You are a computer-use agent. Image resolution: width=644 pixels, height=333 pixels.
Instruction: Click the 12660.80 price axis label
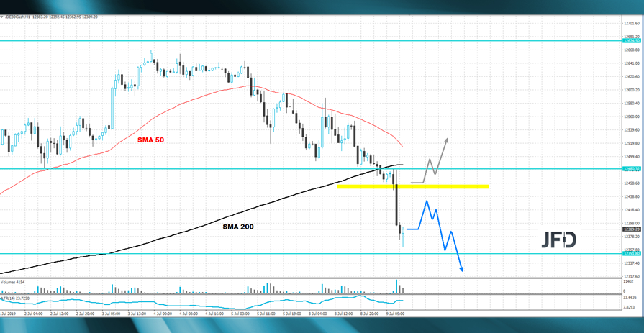point(632,50)
